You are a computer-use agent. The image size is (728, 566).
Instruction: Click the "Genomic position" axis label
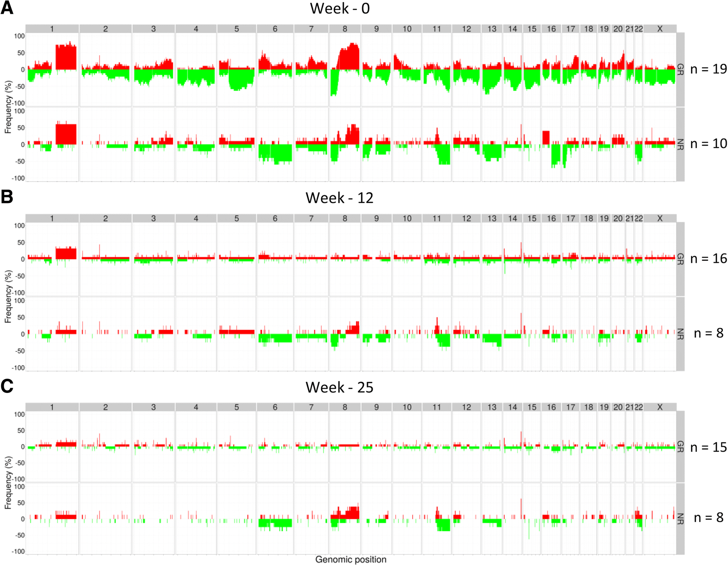pyautogui.click(x=351, y=559)
